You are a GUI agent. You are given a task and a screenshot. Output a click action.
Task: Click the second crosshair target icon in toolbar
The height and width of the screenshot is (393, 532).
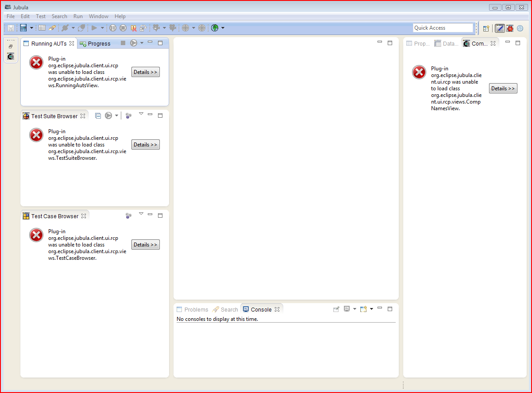pyautogui.click(x=202, y=28)
